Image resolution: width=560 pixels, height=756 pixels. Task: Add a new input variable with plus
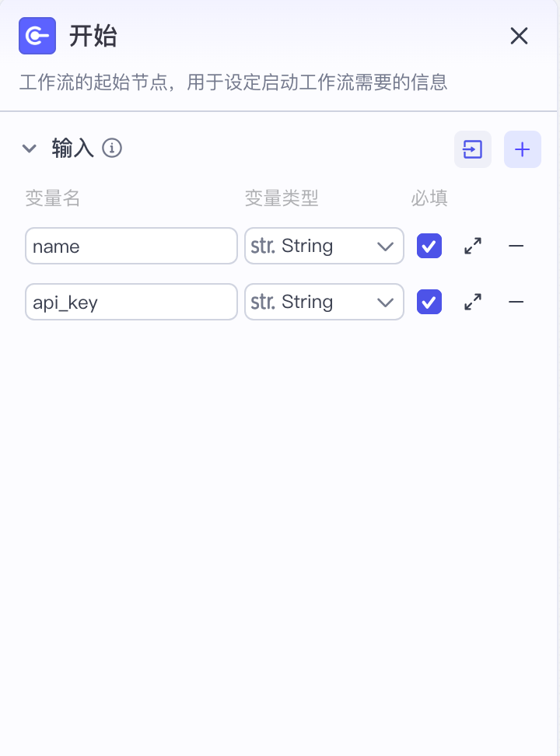[x=523, y=149]
